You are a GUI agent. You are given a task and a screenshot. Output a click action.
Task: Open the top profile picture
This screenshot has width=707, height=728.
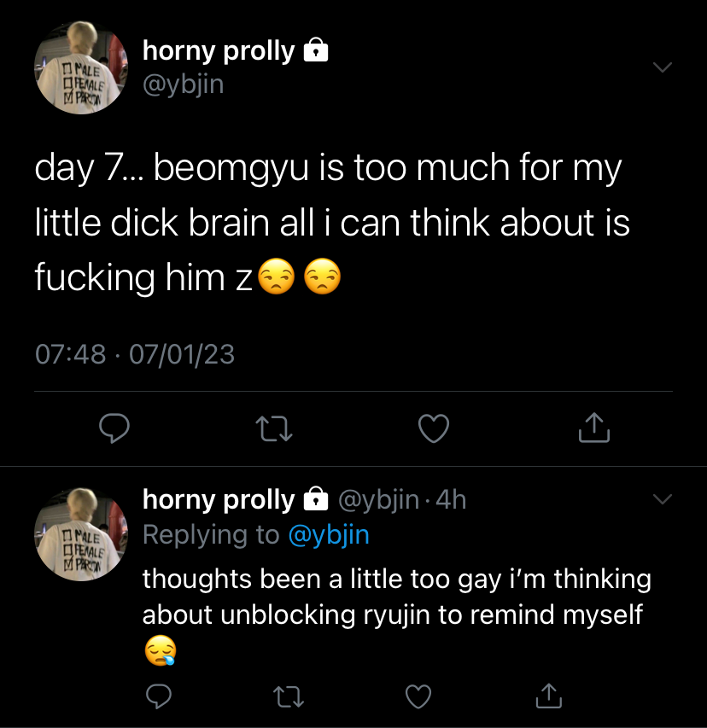81,67
